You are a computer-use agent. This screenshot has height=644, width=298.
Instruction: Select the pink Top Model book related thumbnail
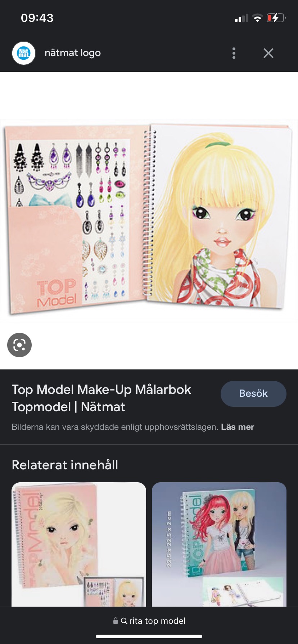79,544
